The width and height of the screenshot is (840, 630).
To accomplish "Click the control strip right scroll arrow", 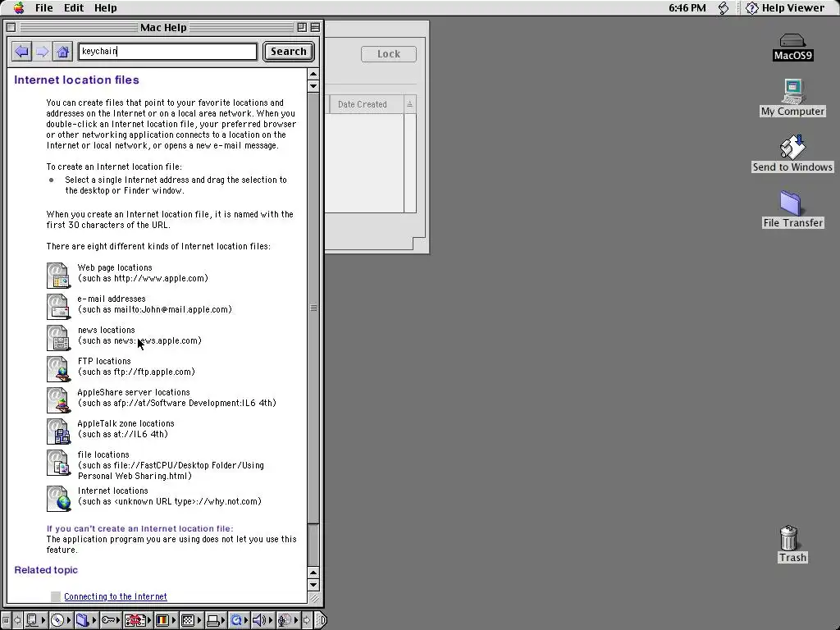I will click(307, 620).
